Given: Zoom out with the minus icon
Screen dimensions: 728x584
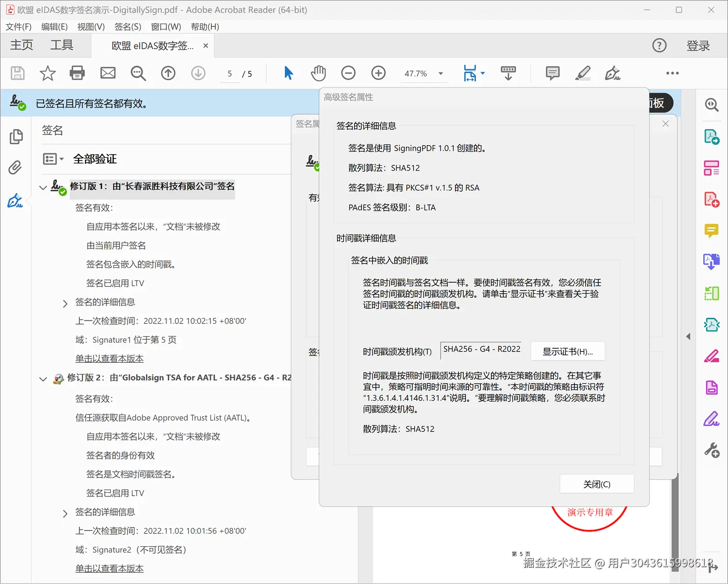Looking at the screenshot, I should point(349,73).
